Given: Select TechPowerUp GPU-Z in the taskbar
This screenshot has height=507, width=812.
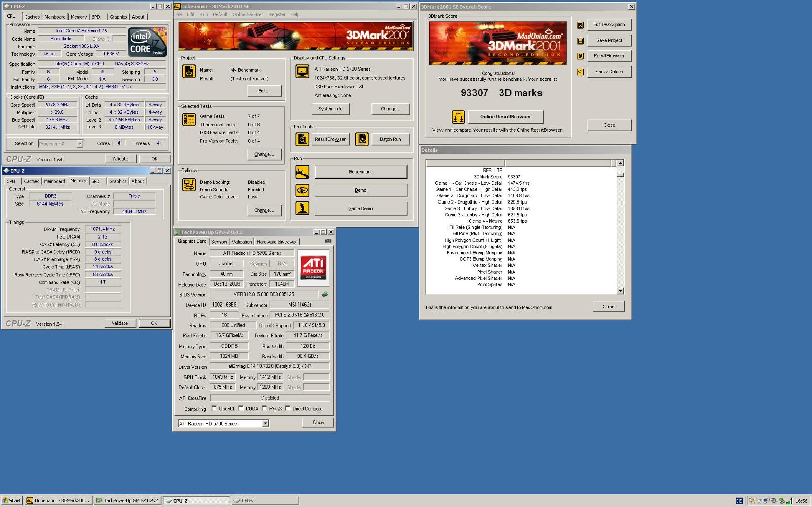Looking at the screenshot, I should click(x=127, y=500).
